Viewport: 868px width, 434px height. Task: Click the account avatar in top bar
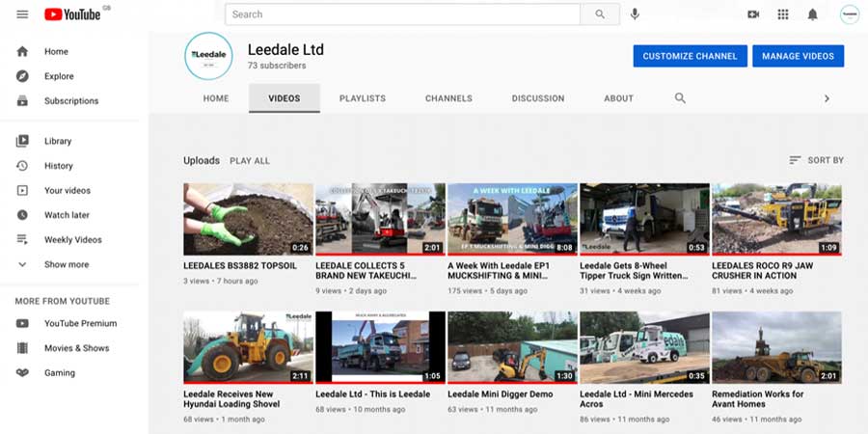[x=849, y=14]
